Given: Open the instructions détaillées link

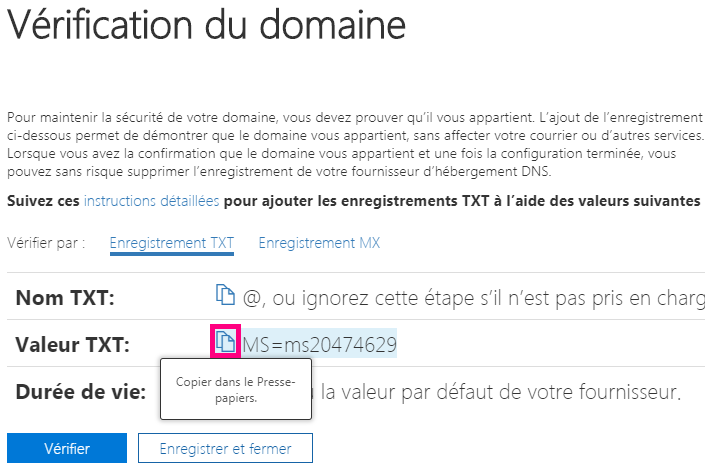Looking at the screenshot, I should point(151,201).
